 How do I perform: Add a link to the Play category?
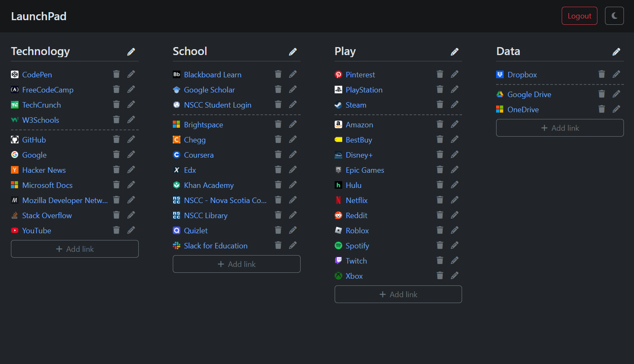[x=398, y=294]
